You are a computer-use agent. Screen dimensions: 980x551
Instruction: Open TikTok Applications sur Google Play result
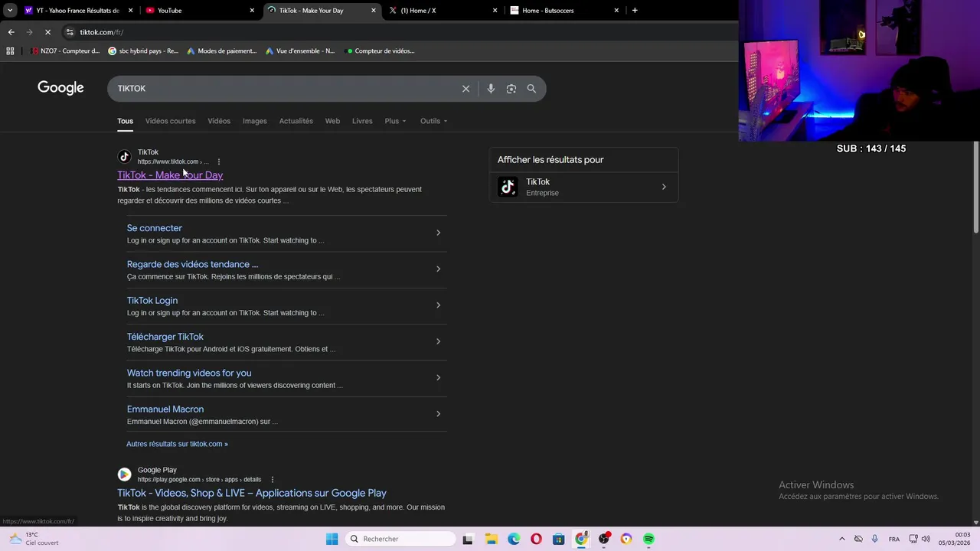tap(252, 493)
